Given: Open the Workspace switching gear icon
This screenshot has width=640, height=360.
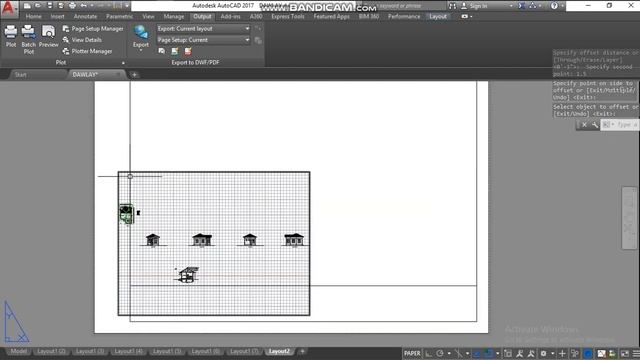Looking at the screenshot, I should click(543, 353).
